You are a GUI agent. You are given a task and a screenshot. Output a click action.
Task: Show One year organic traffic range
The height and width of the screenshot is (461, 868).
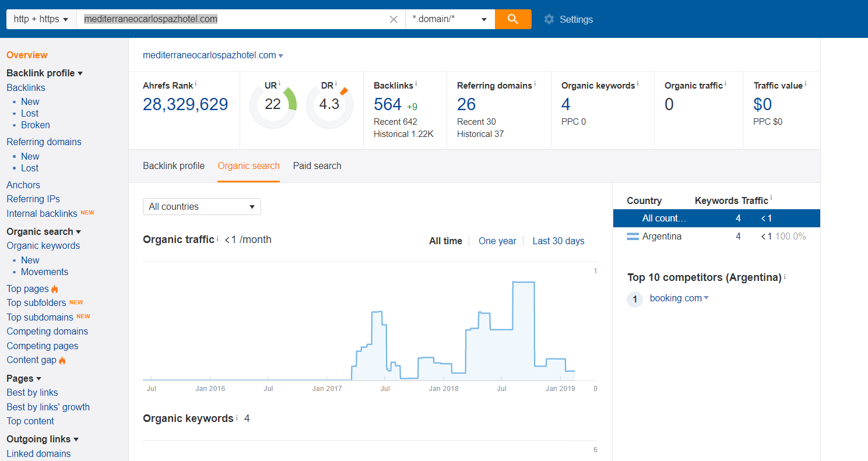coord(497,241)
